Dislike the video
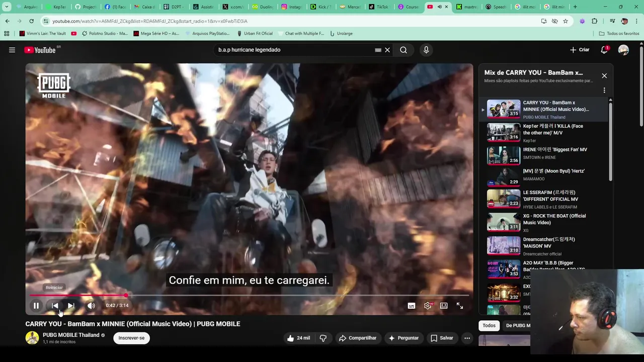 [x=323, y=338]
